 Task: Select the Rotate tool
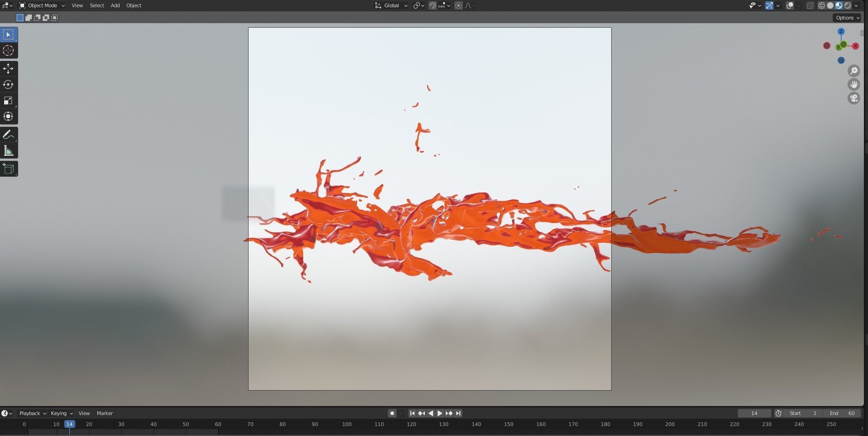pyautogui.click(x=9, y=84)
